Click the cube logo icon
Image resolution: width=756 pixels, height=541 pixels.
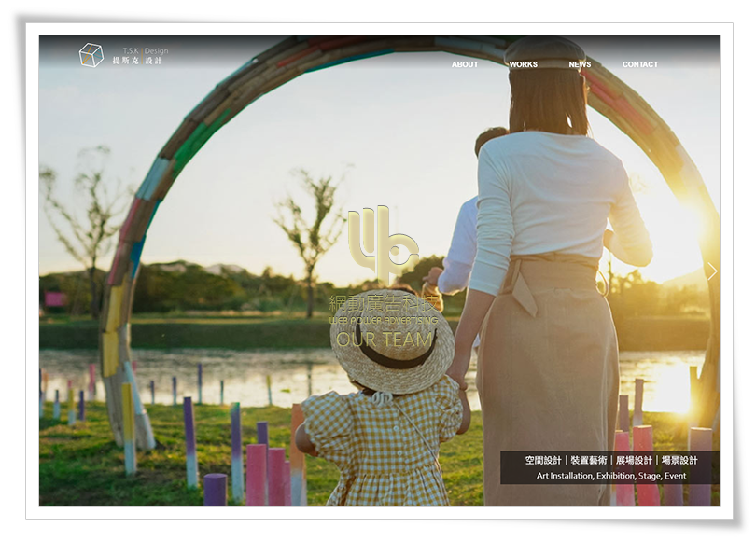tap(91, 55)
